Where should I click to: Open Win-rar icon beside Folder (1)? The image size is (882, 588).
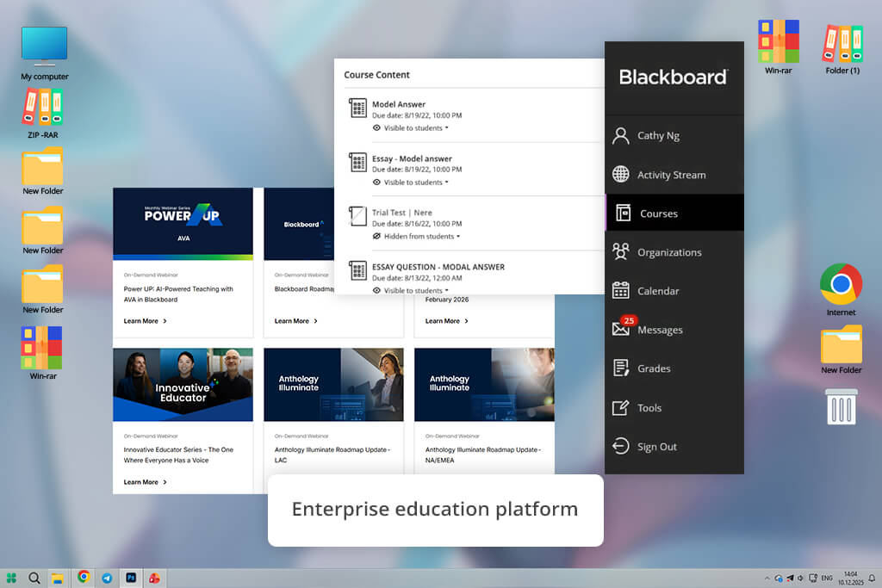click(x=778, y=46)
